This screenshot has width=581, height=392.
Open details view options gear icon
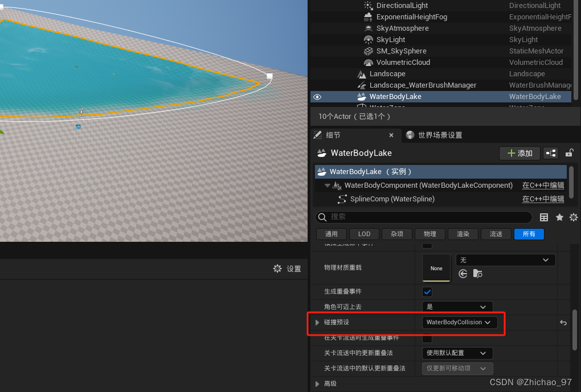tap(574, 217)
